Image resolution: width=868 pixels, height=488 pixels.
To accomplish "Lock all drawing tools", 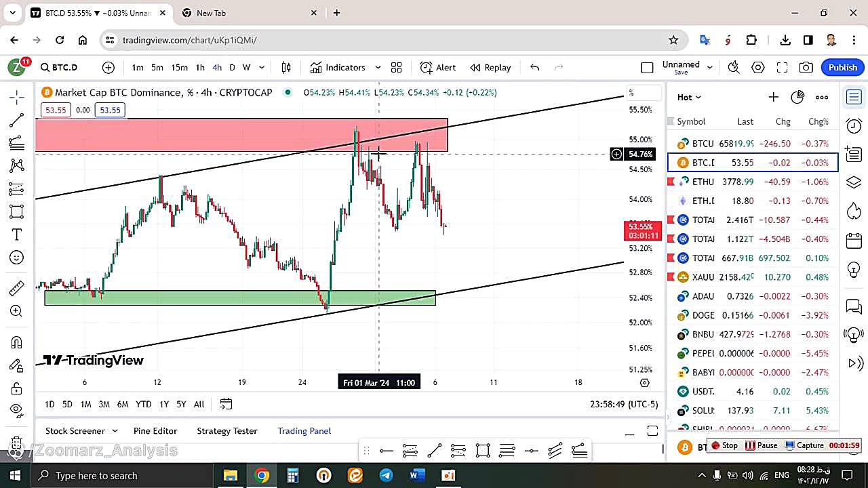I will coord(17,388).
